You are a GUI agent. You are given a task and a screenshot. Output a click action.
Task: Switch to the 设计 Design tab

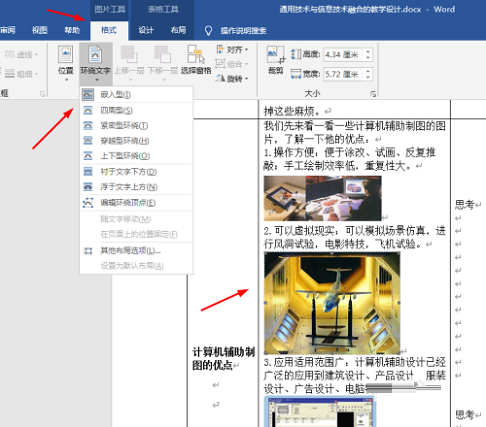(x=146, y=30)
